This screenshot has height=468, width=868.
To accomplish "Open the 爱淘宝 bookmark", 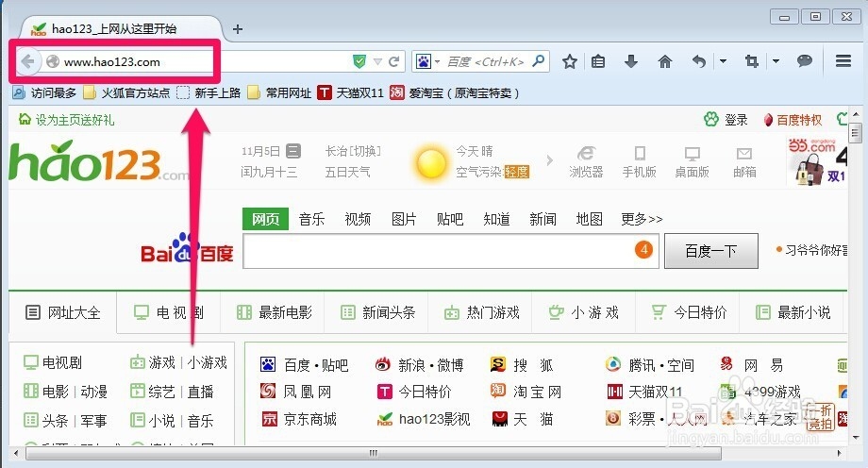I will coord(455,92).
